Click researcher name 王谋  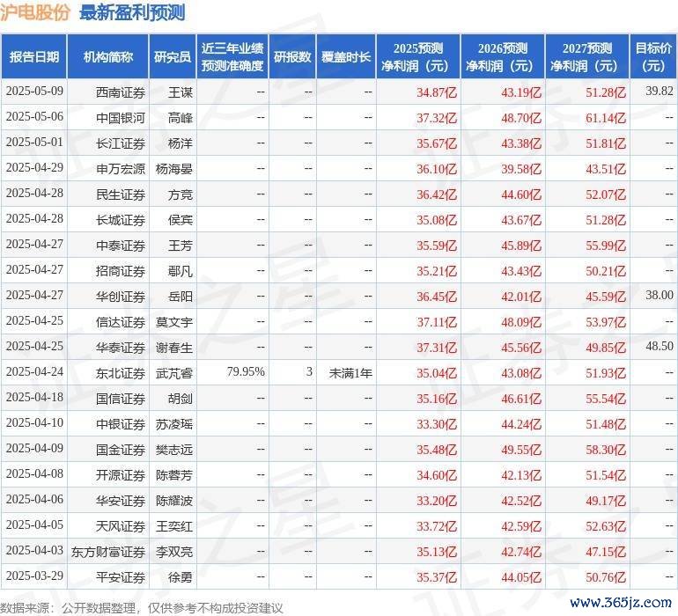point(181,92)
